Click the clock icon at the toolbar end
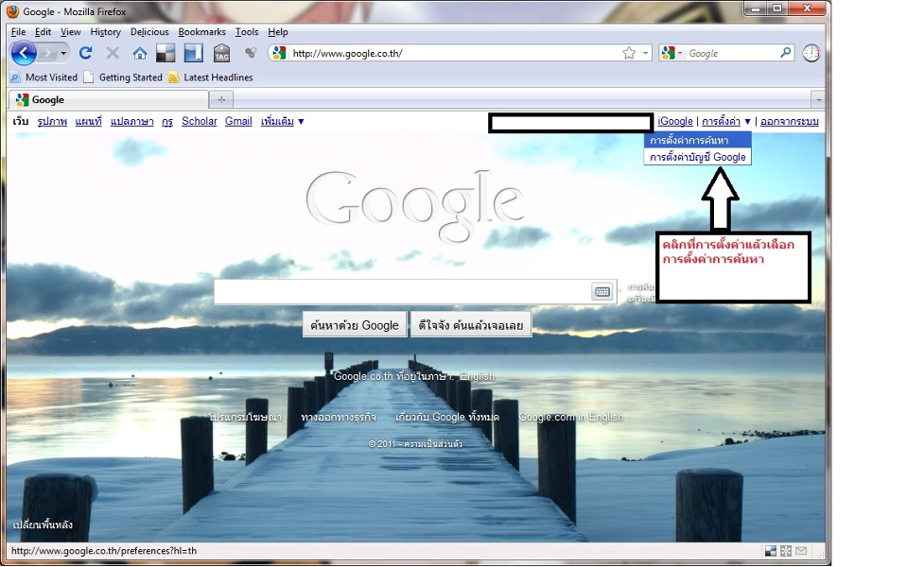The width and height of the screenshot is (924, 567). click(x=811, y=53)
